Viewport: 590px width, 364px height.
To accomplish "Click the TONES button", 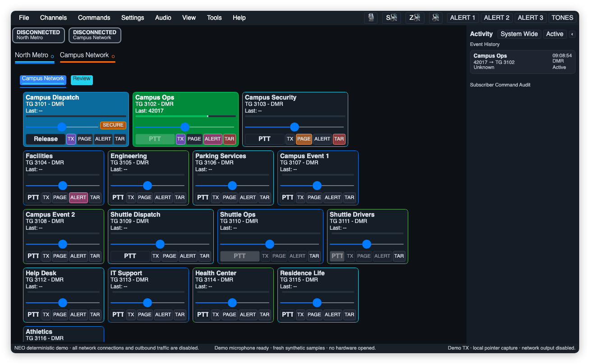I will click(x=562, y=18).
